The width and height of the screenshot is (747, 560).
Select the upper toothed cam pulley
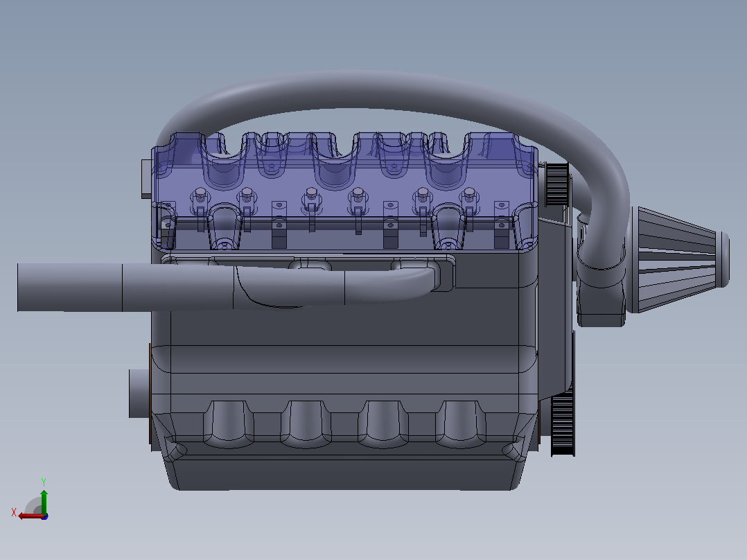click(556, 184)
